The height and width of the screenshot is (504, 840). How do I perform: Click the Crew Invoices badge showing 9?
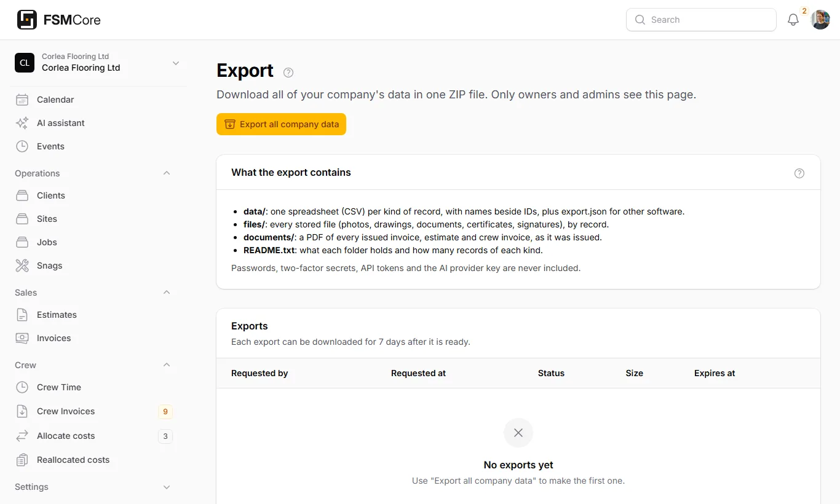(165, 412)
